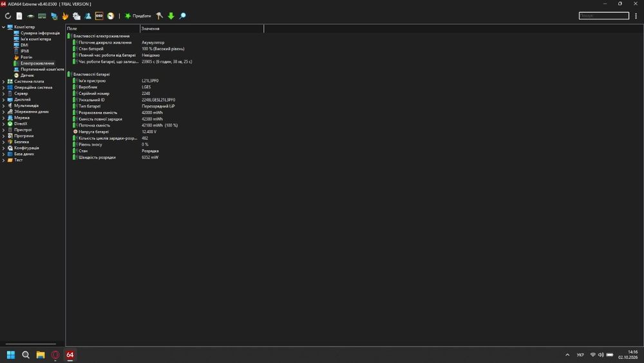644x363 pixels.
Task: Open the Report document icon
Action: point(19,16)
